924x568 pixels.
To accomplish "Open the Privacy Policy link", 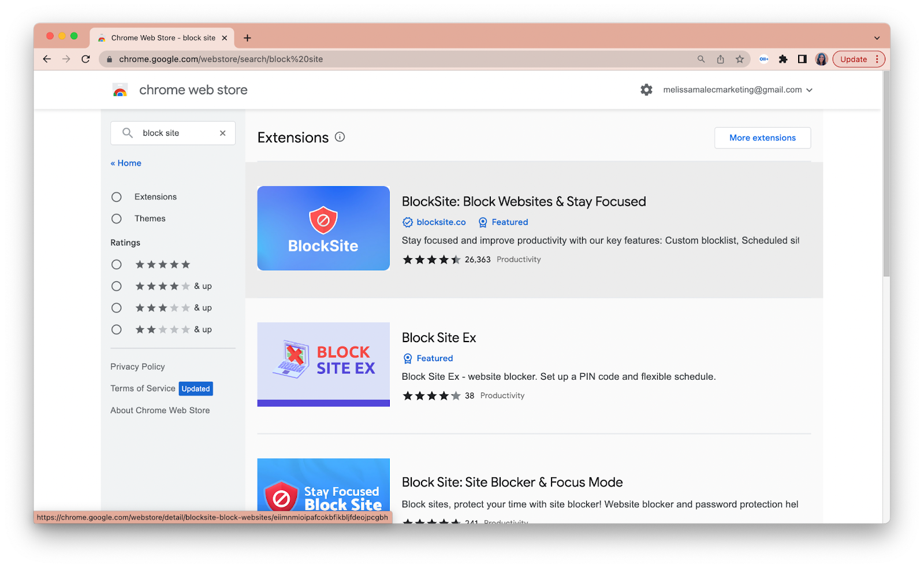I will pyautogui.click(x=137, y=367).
